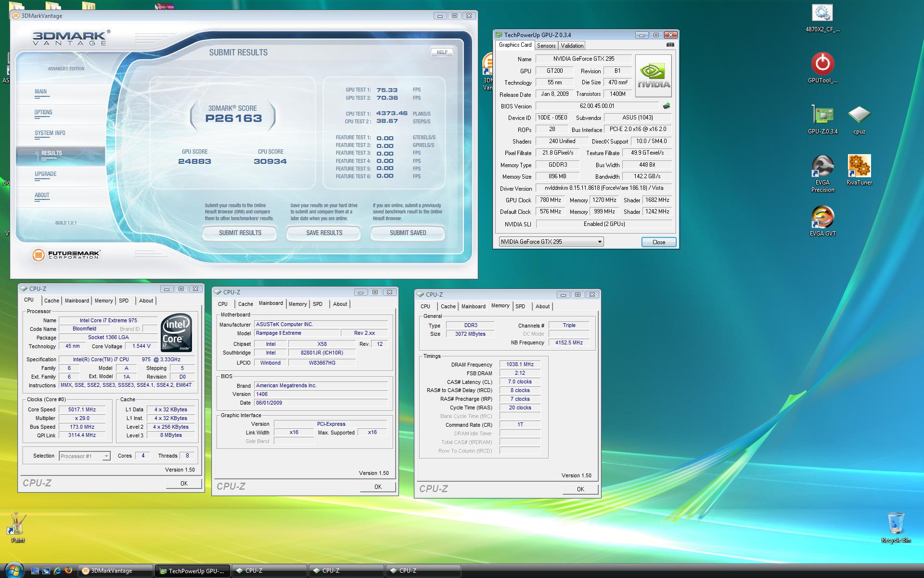Click Show Desktop in quick launch

coord(35,571)
